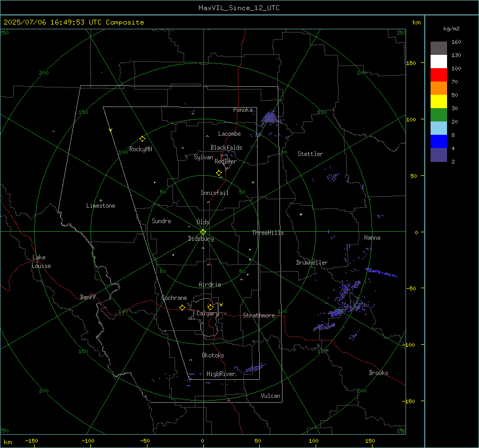Screen dimensions: 479x448
Task: Click the Stettler label
Action: [310, 154]
